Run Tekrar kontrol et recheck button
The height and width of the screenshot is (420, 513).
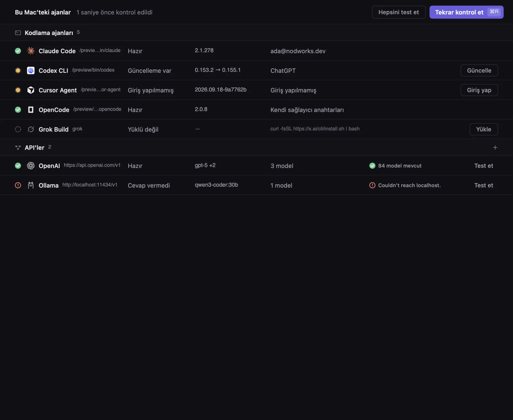point(466,12)
